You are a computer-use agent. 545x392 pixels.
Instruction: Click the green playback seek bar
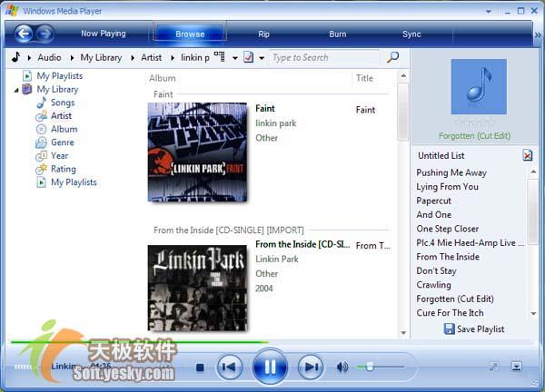[x=139, y=342]
